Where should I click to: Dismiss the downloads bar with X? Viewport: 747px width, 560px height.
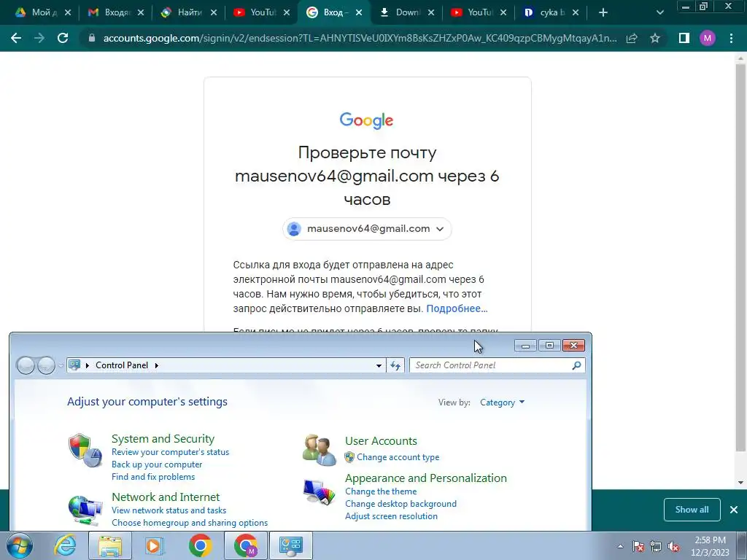point(734,510)
